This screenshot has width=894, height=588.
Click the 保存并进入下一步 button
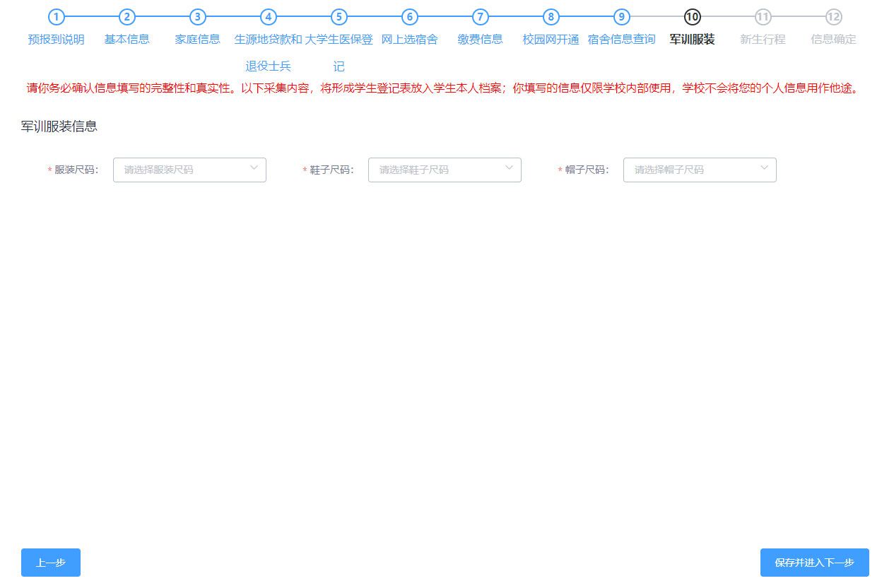pyautogui.click(x=815, y=563)
